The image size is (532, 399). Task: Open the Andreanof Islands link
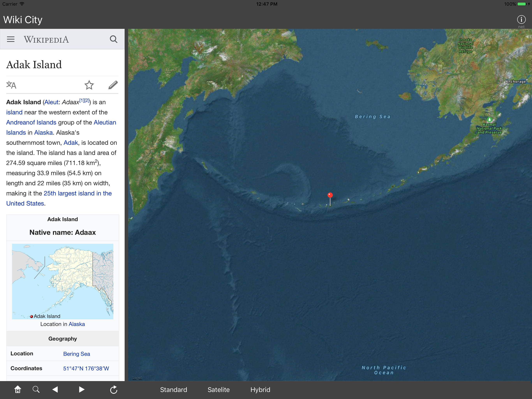(31, 122)
